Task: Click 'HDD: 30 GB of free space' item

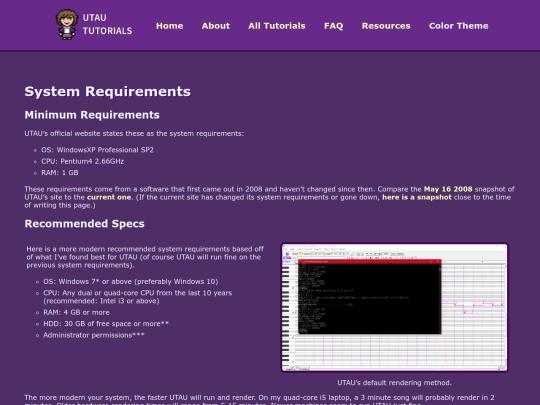Action: tap(106, 324)
